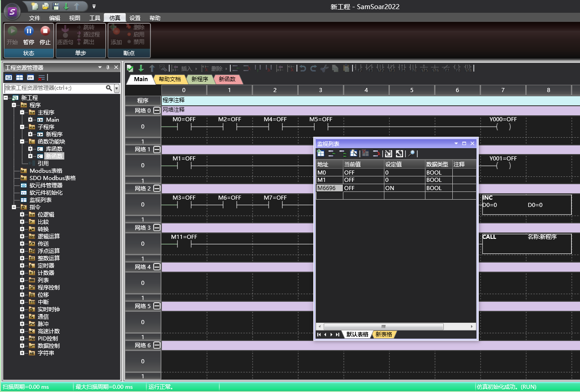The height and width of the screenshot is (392, 580).
Task: Click the horizontal scrollbar in 监视列表
Action: (x=383, y=326)
